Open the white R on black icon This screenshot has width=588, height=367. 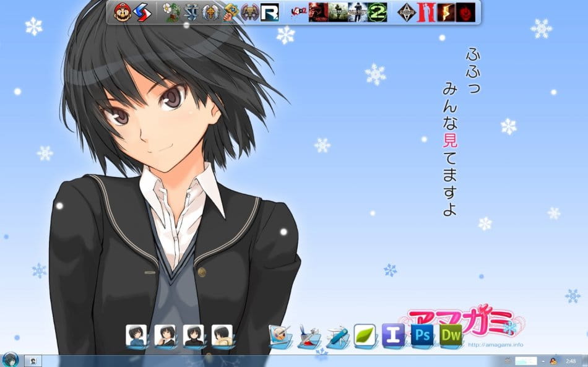click(270, 12)
